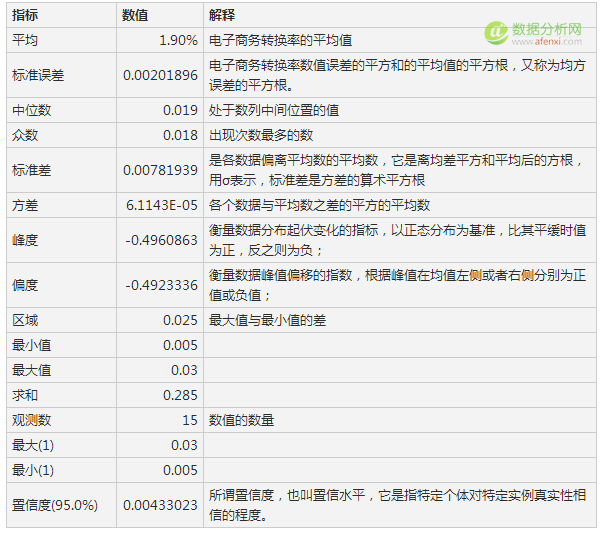
Task: Select the 最小(1) row label
Action: 33,470
